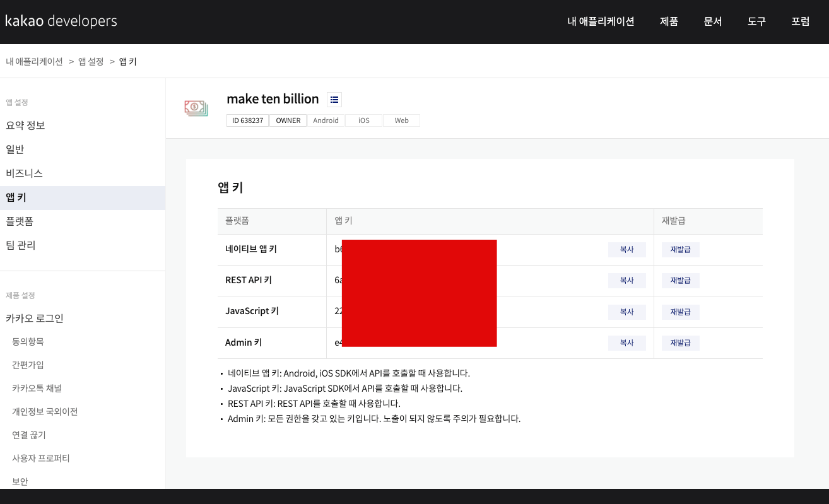Click the 앱 키 breadcrumb item

click(x=127, y=62)
